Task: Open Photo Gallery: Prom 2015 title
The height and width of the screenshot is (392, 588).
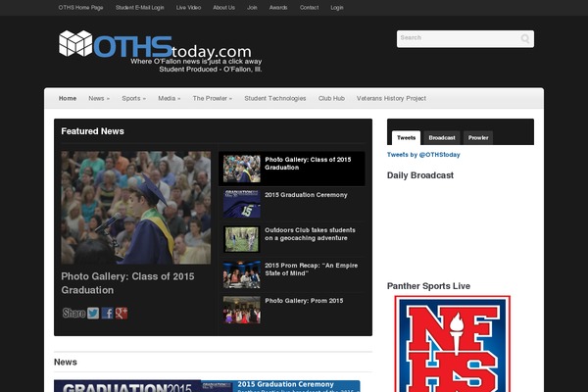Action: (304, 301)
